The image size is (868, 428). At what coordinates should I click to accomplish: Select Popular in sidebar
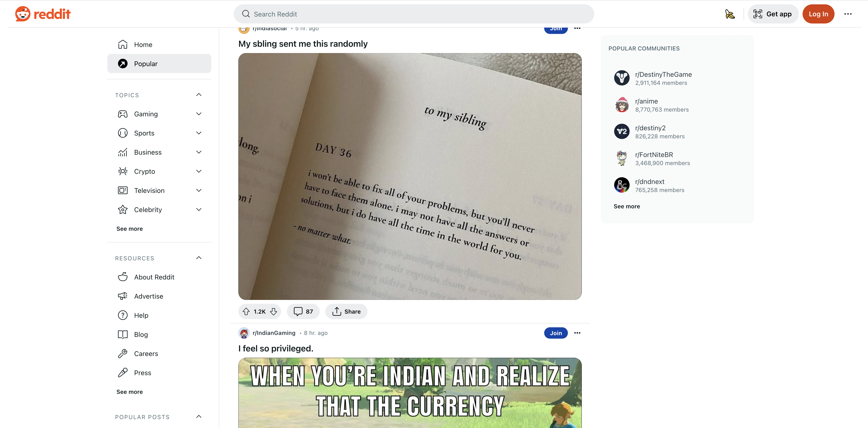coord(159,64)
